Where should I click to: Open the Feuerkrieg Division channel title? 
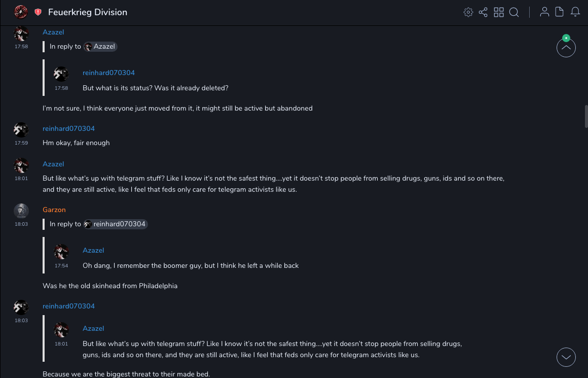(x=88, y=12)
